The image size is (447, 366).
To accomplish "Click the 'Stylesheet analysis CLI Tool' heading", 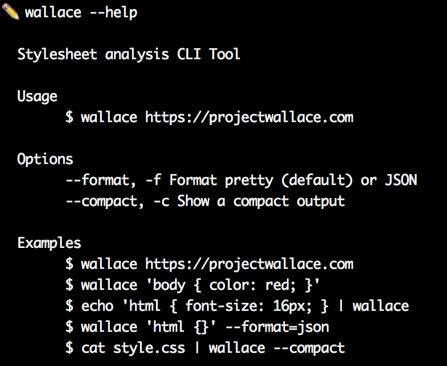I will (x=128, y=54).
